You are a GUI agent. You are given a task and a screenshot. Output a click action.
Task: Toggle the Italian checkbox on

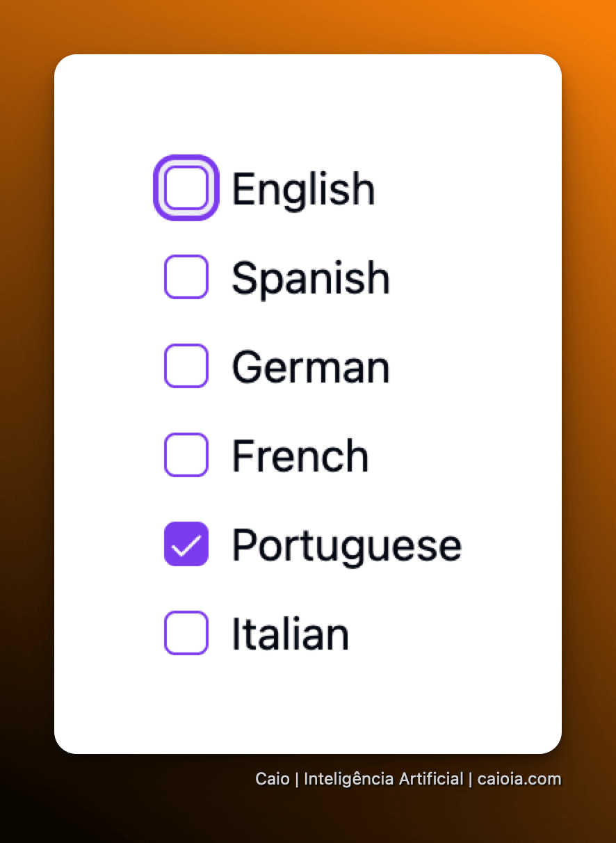click(x=186, y=633)
